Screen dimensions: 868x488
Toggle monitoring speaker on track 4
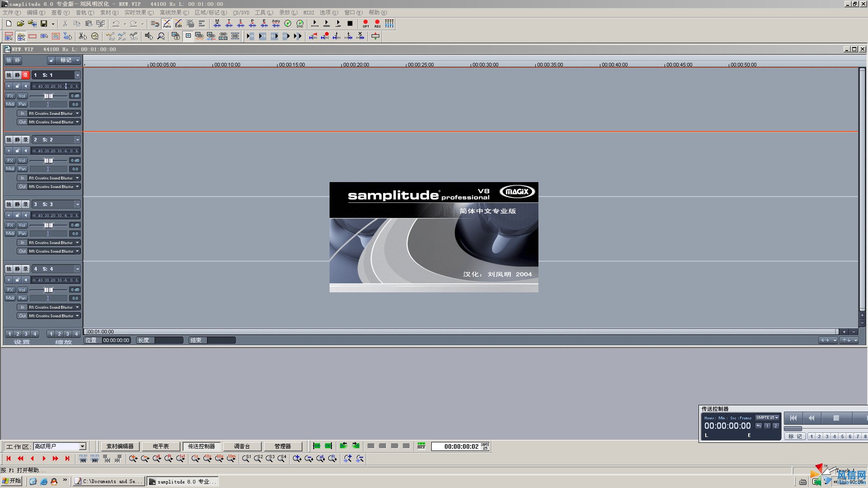pos(26,280)
